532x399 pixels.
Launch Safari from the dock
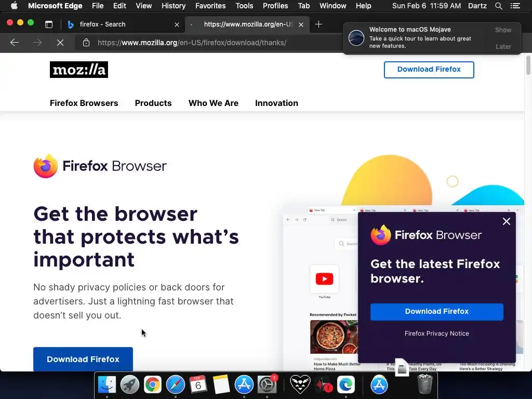(x=176, y=385)
